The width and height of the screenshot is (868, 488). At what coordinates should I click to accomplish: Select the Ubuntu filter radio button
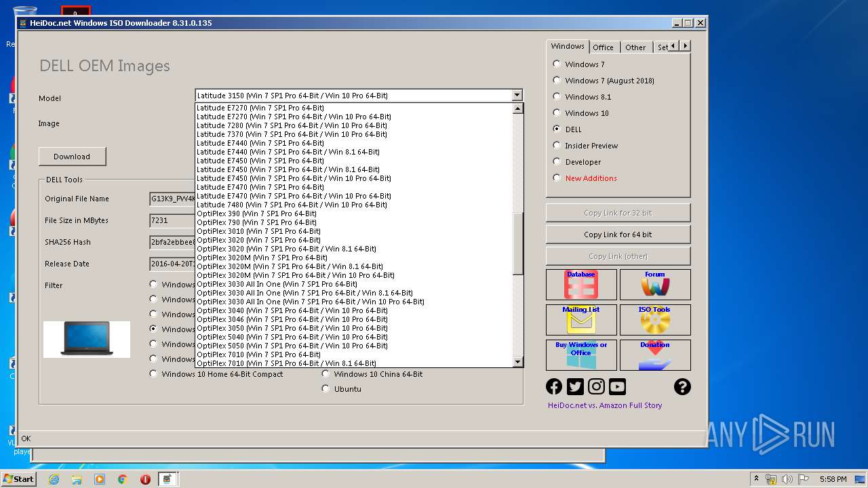coord(325,388)
